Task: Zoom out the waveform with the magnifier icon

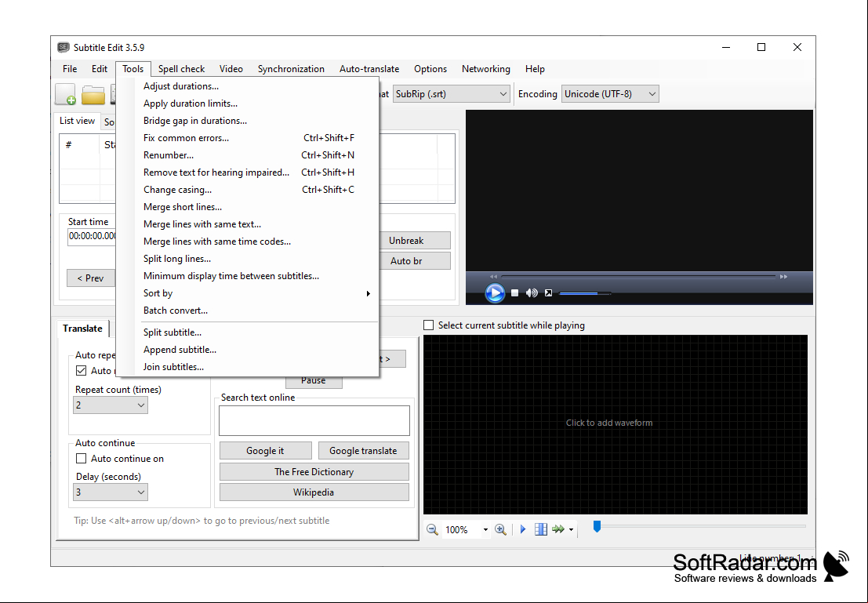Action: [x=432, y=529]
